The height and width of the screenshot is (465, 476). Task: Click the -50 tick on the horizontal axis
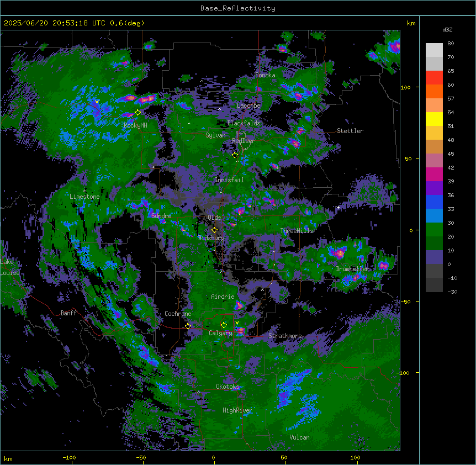(141, 457)
